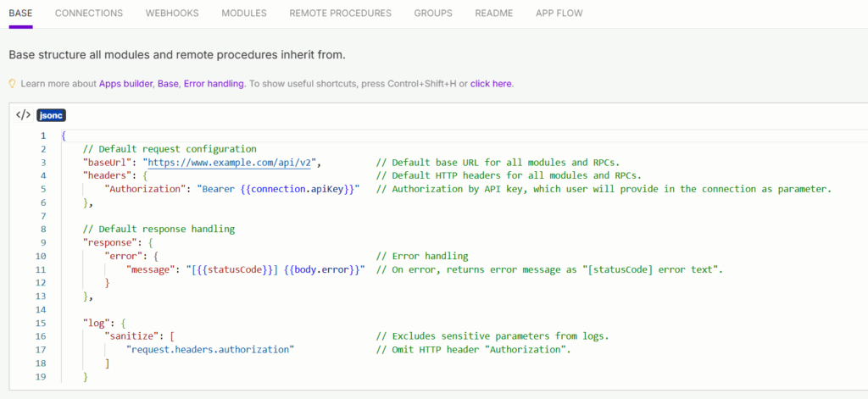The height and width of the screenshot is (399, 868).
Task: Click the 'Base structure all modules' description text
Action: tap(177, 55)
